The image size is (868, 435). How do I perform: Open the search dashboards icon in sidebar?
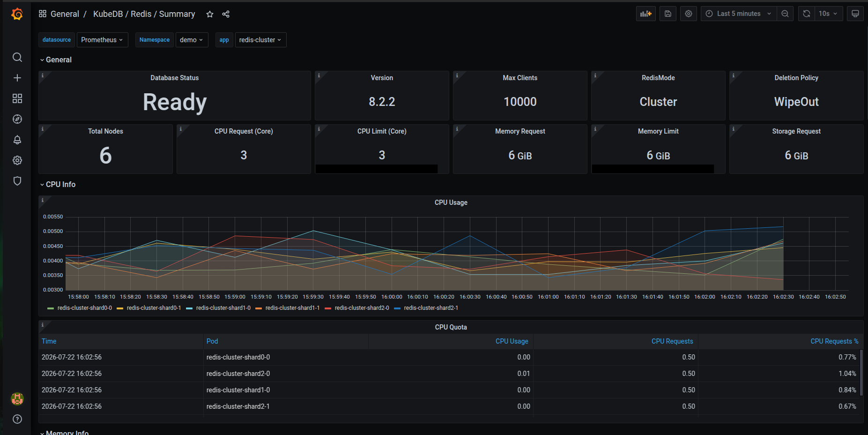pyautogui.click(x=17, y=57)
